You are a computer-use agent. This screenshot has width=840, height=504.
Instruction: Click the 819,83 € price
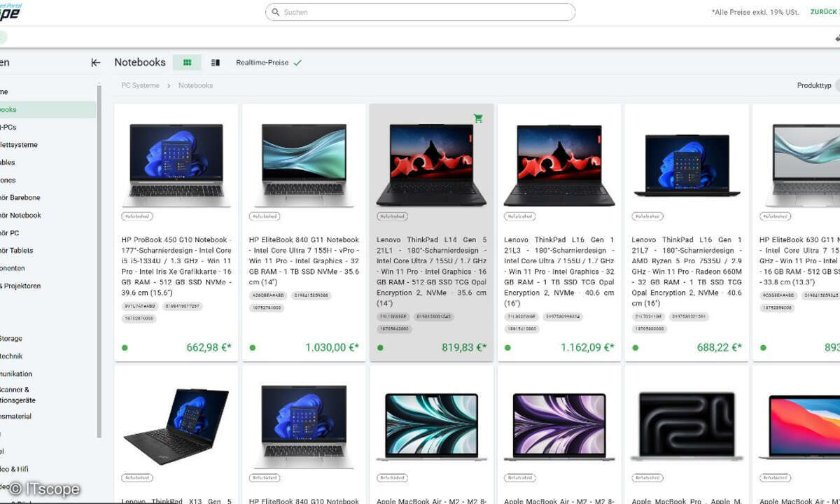[464, 347]
